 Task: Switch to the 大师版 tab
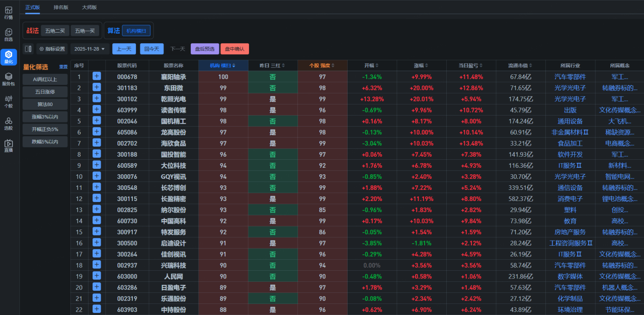(x=89, y=7)
